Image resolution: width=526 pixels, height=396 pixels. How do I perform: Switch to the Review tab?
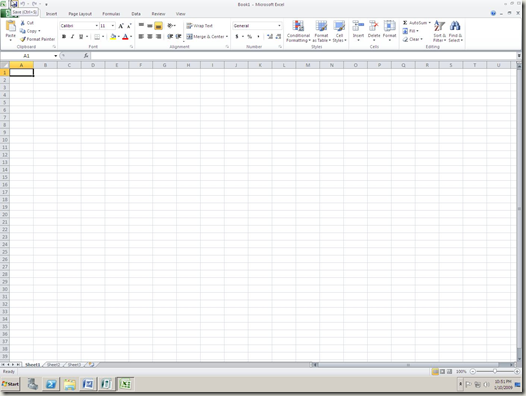point(158,14)
